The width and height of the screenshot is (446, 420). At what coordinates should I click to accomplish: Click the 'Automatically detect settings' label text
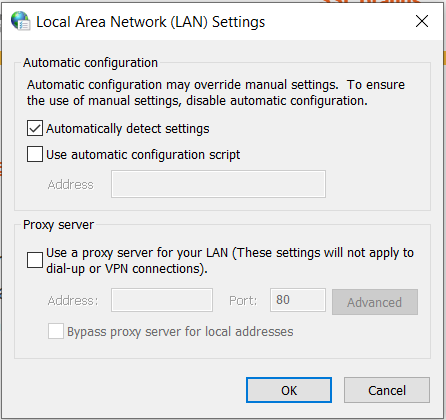pos(128,129)
